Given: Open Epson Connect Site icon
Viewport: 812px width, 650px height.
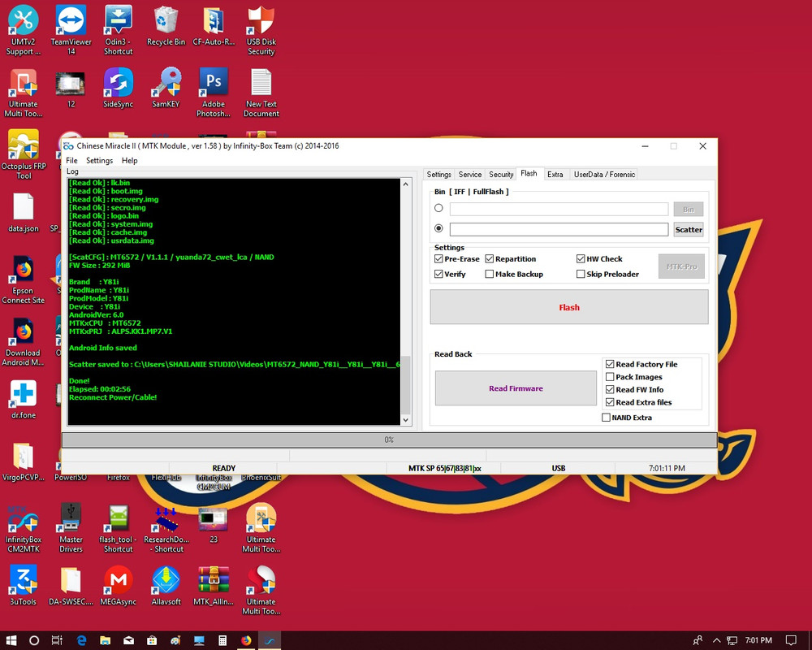Looking at the screenshot, I should point(24,279).
